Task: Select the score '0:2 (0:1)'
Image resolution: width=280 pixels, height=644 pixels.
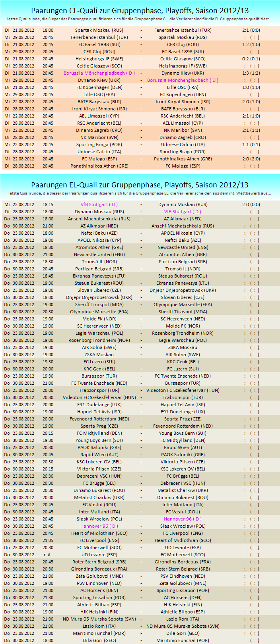Action: (251, 59)
